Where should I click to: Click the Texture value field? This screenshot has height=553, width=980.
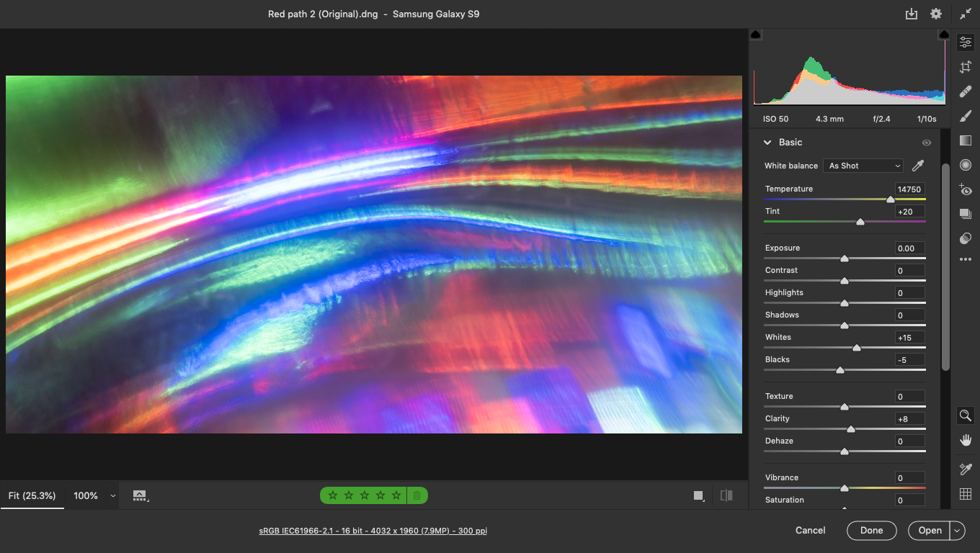tap(909, 397)
